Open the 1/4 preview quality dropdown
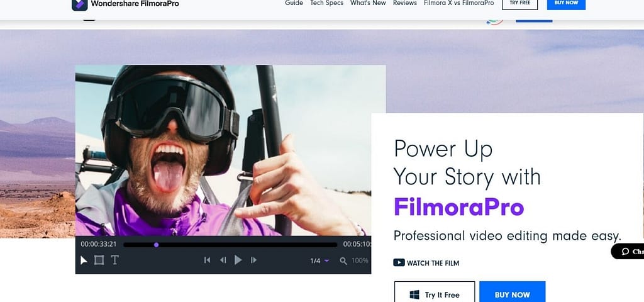This screenshot has width=644, height=302. point(319,260)
